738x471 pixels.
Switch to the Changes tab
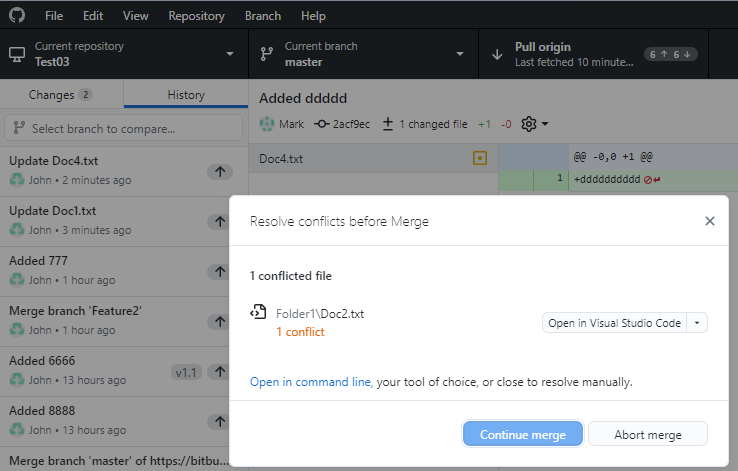pos(61,95)
